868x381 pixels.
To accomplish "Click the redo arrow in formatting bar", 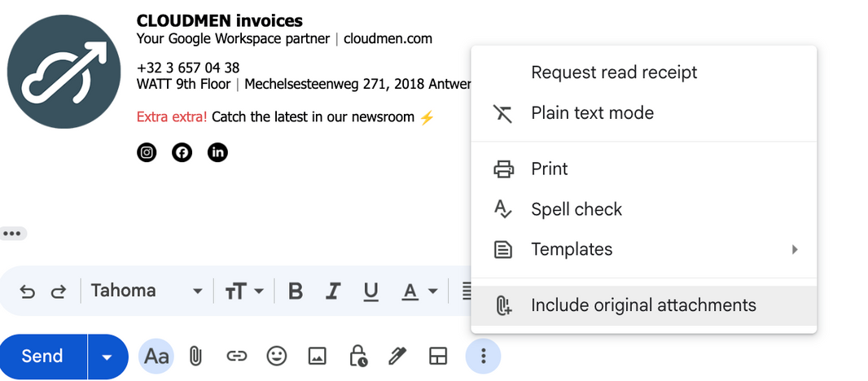I will 58,291.
